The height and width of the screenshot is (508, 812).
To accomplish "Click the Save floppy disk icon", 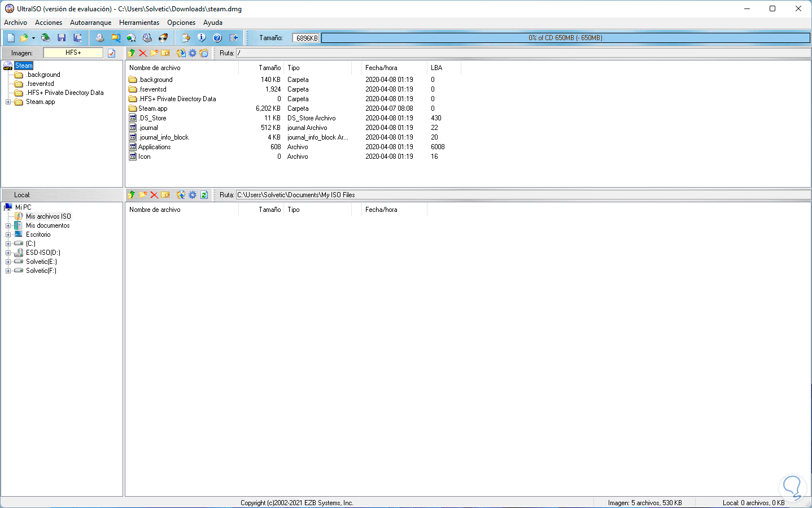I will (x=62, y=38).
